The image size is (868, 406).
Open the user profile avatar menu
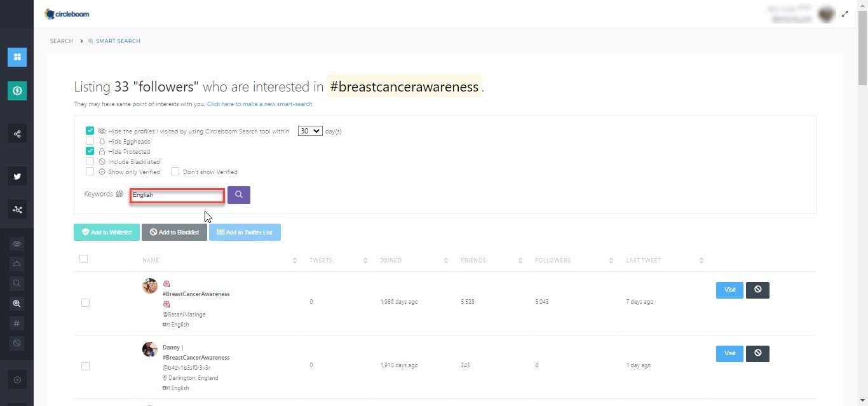(x=826, y=14)
